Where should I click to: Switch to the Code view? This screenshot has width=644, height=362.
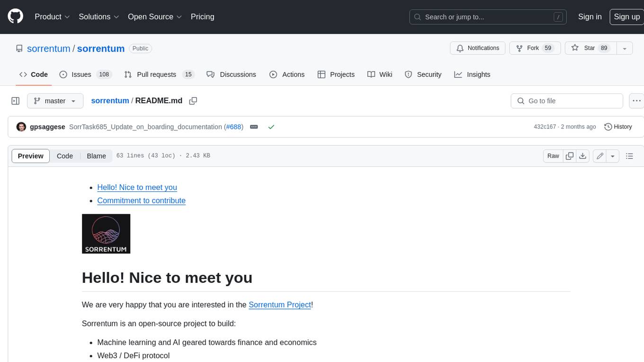click(65, 156)
